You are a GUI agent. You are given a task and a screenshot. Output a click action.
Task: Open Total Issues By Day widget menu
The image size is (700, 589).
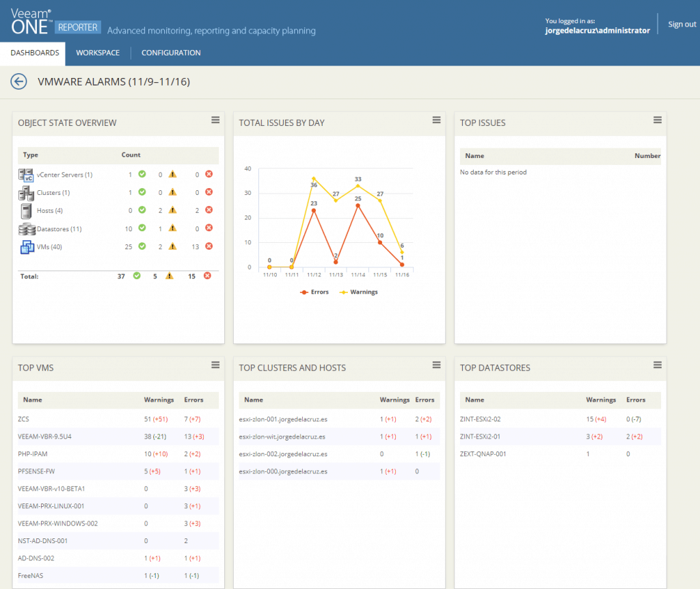point(437,120)
